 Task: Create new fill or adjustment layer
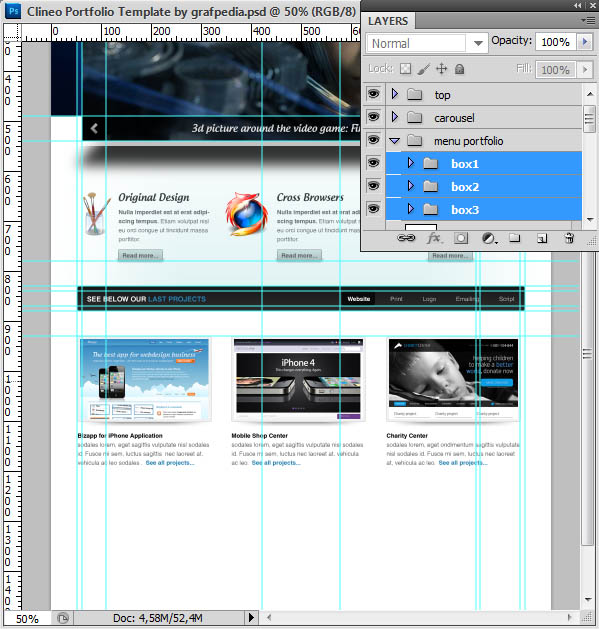pos(489,239)
